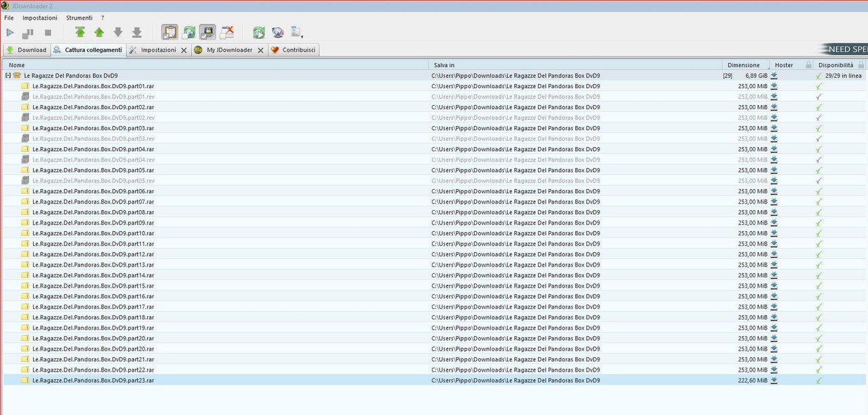The width and height of the screenshot is (868, 415).
Task: Select file part10.rar row
Action: 434,233
